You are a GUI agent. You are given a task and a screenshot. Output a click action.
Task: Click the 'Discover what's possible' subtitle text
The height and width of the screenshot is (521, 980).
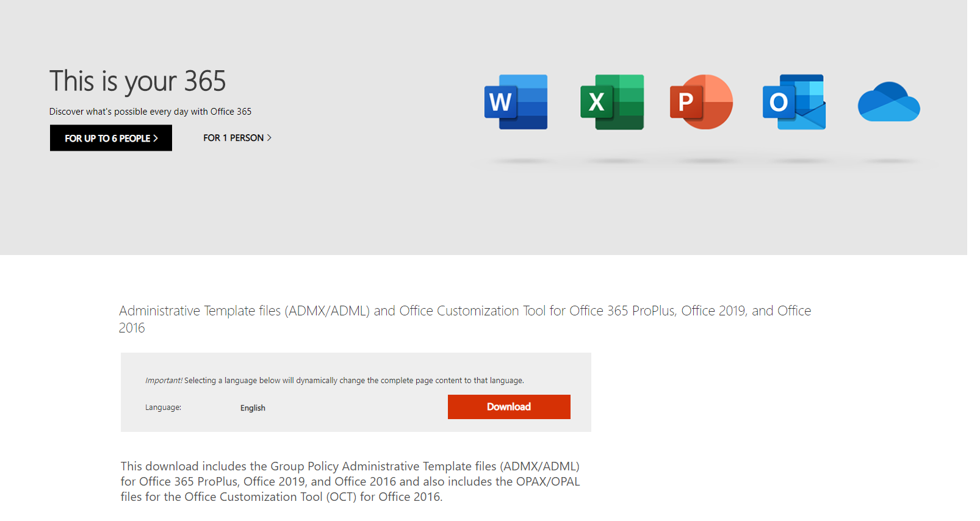pos(150,112)
